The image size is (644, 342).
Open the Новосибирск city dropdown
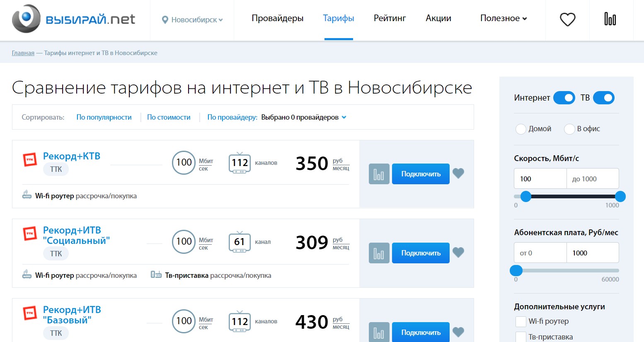pos(193,20)
